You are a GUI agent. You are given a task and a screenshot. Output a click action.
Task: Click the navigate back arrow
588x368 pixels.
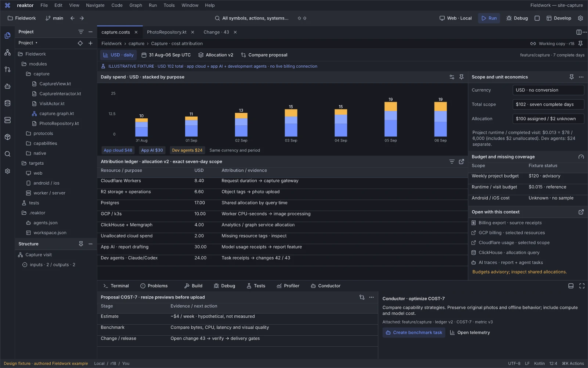click(x=72, y=18)
